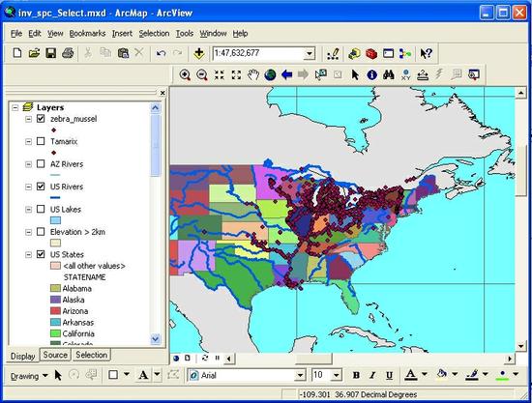The image size is (532, 403).
Task: Open the Find binoculars tool
Action: [x=389, y=74]
